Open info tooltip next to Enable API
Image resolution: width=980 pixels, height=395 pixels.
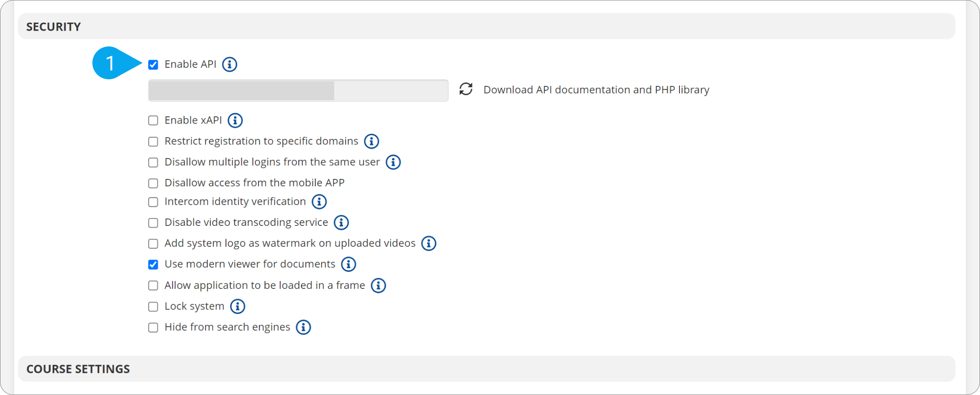tap(229, 64)
